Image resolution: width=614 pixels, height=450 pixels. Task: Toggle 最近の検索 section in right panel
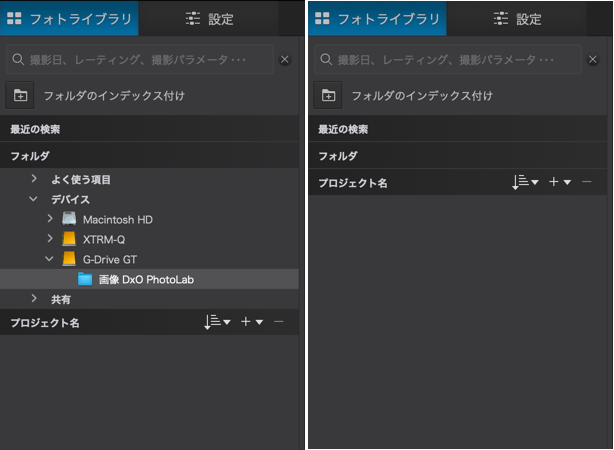[457, 129]
